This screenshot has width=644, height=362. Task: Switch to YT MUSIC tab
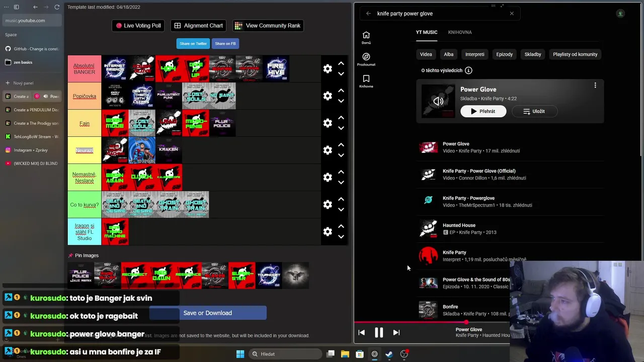(x=427, y=32)
